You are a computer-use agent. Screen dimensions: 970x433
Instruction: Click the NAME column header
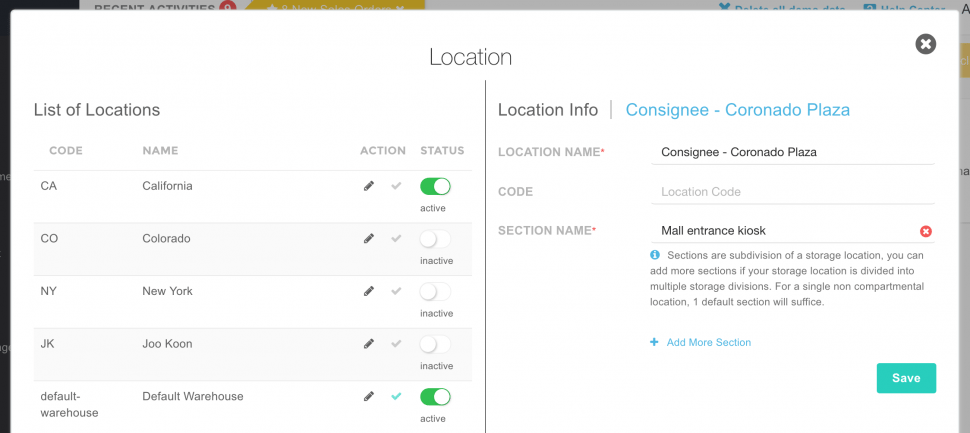point(160,150)
